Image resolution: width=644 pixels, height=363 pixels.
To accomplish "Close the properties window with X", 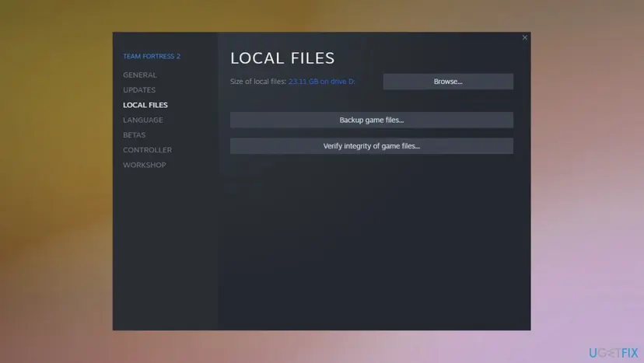I will coord(524,37).
